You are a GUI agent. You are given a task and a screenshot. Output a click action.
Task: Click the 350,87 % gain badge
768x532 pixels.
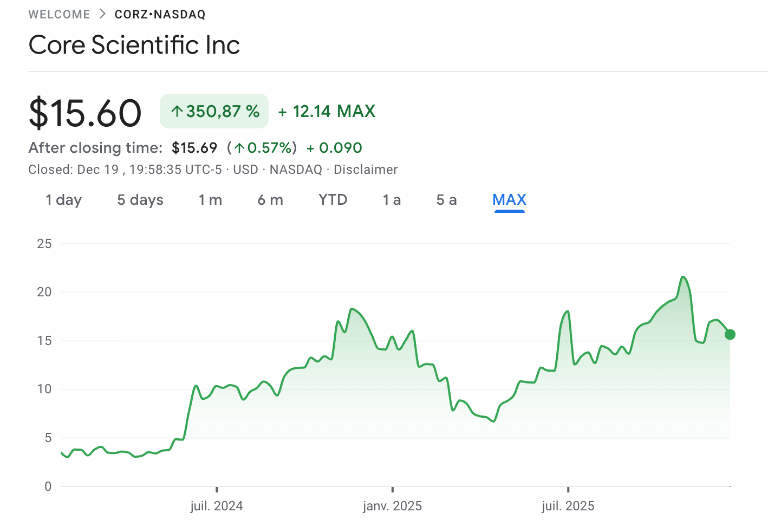[214, 111]
